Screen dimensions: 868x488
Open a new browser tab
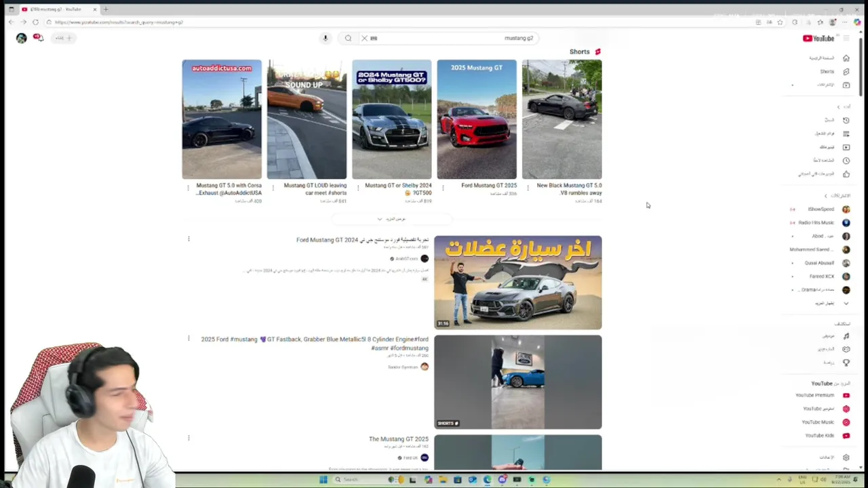coord(106,9)
